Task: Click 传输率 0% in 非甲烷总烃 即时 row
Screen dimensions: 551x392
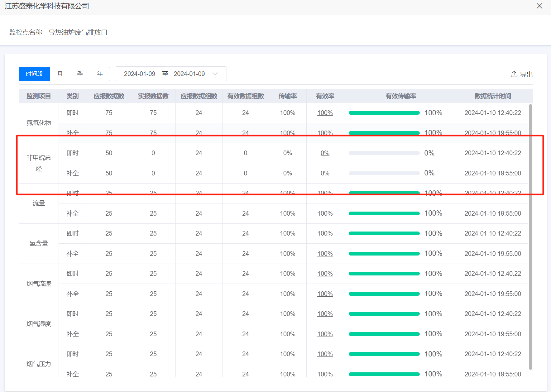Action: click(x=288, y=153)
